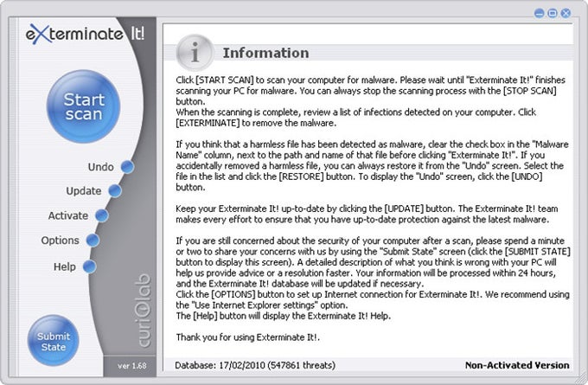Select the Update menu label
Viewport: 588px width, 385px height.
coord(84,191)
